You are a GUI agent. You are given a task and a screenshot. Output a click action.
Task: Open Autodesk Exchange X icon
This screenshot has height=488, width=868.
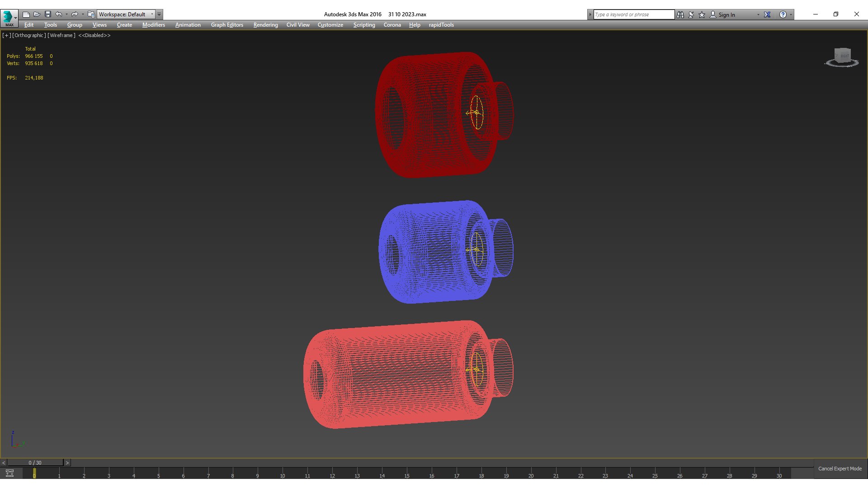pyautogui.click(x=767, y=14)
